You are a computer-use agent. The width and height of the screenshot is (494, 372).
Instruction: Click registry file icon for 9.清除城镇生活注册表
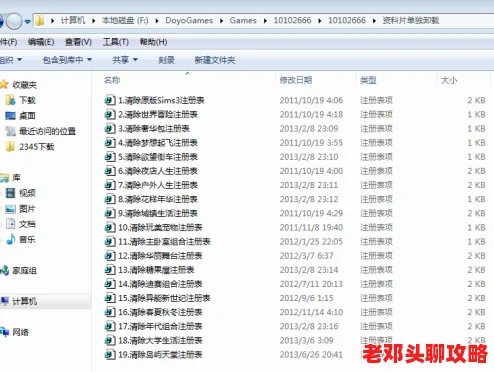110,213
